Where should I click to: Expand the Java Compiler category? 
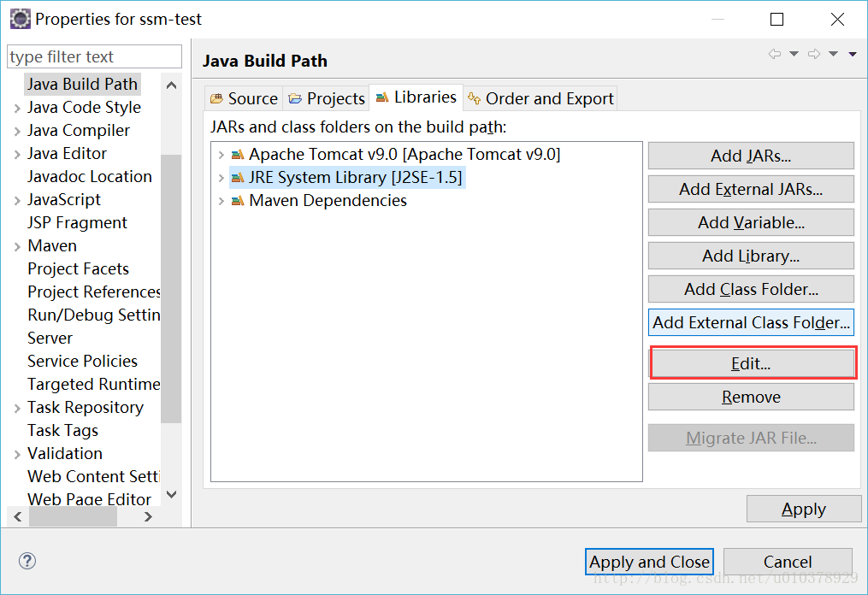click(17, 131)
